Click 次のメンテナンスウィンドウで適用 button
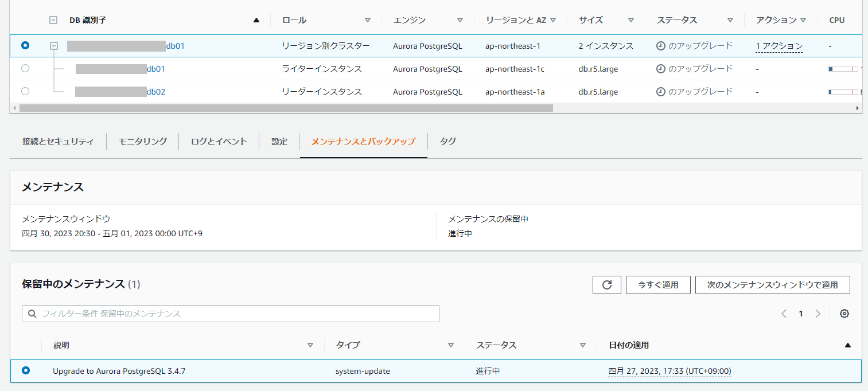Image resolution: width=868 pixels, height=391 pixels. tap(773, 284)
